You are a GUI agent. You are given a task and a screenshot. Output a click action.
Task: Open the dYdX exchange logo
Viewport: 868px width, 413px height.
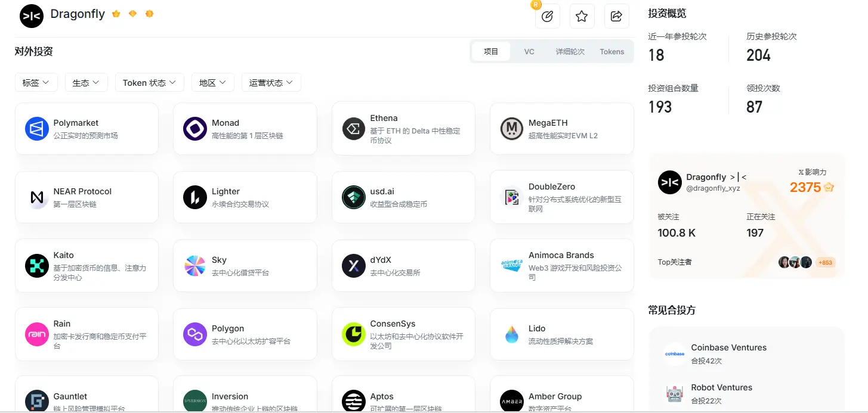pyautogui.click(x=353, y=266)
